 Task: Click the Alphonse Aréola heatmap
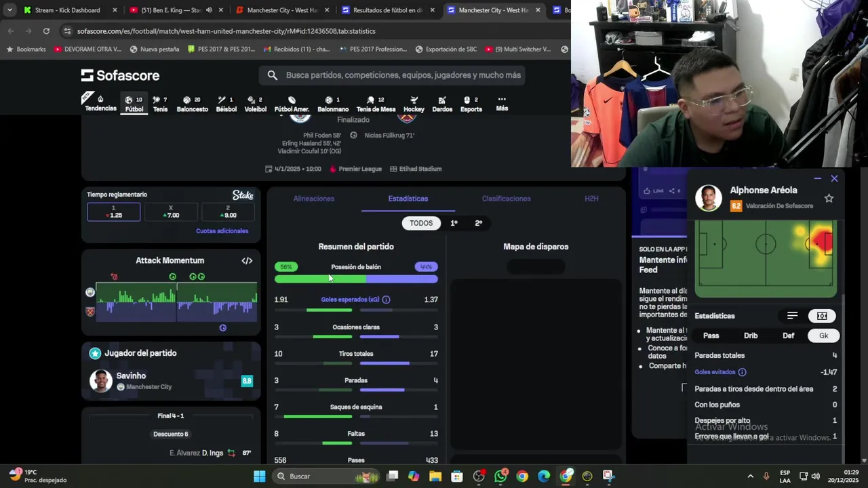(766, 258)
